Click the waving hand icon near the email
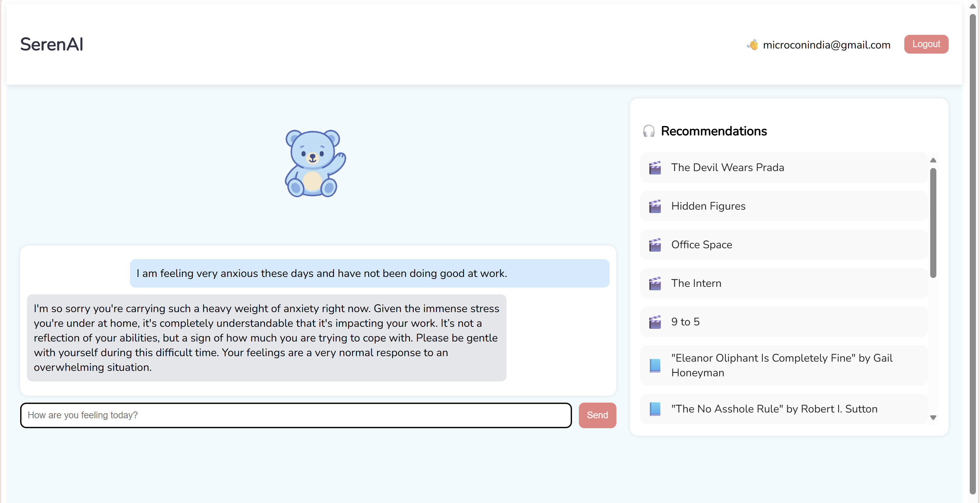980x503 pixels. (x=752, y=44)
